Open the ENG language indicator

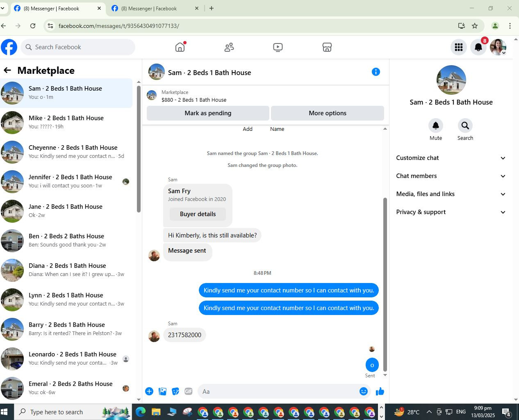pyautogui.click(x=461, y=412)
